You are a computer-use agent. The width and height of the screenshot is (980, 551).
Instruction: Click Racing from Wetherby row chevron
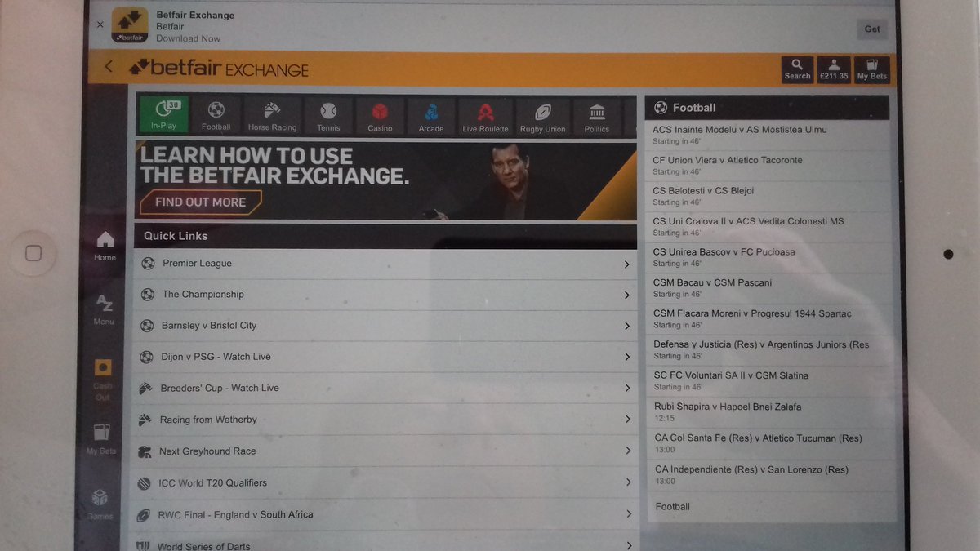pos(627,420)
